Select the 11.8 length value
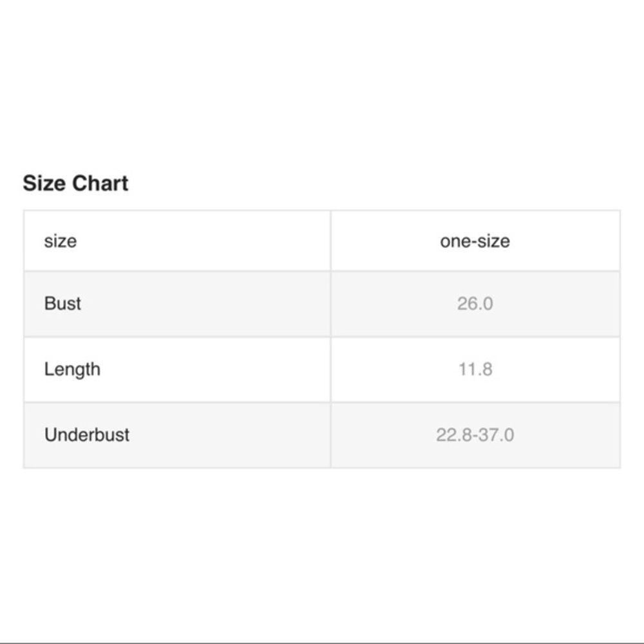Viewport: 644px width, 644px height. (475, 369)
